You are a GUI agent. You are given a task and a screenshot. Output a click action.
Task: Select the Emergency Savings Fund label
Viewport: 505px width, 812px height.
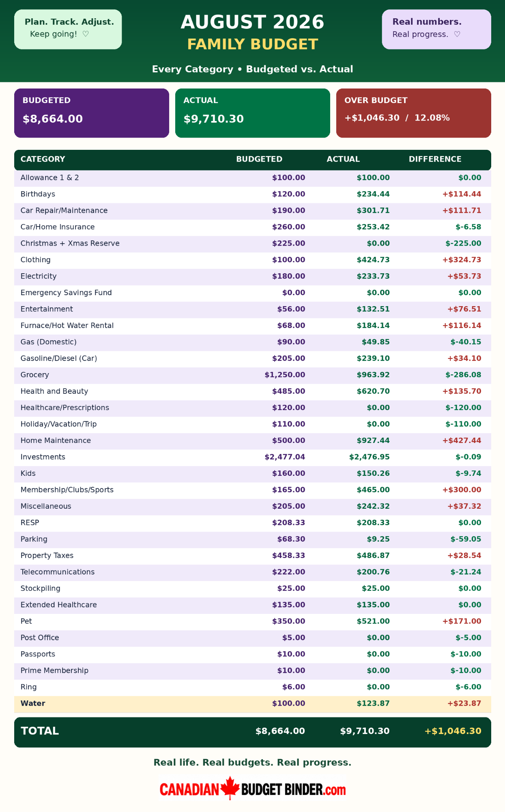pos(66,293)
